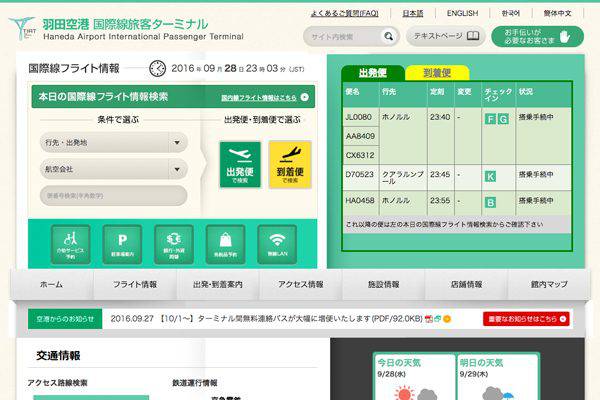
Task: Open the bank and currency exchange icon
Action: [174, 244]
